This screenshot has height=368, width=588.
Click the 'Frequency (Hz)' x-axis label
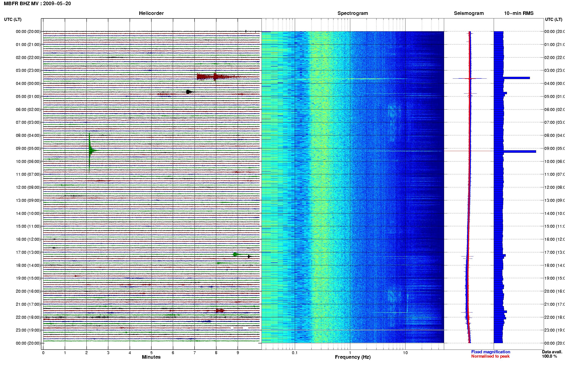(x=353, y=357)
